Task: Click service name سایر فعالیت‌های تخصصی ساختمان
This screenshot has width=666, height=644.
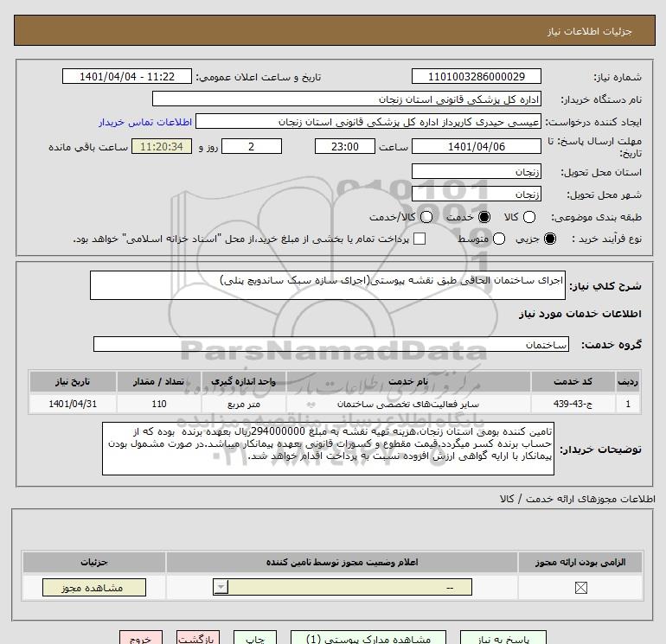Action: (x=408, y=404)
